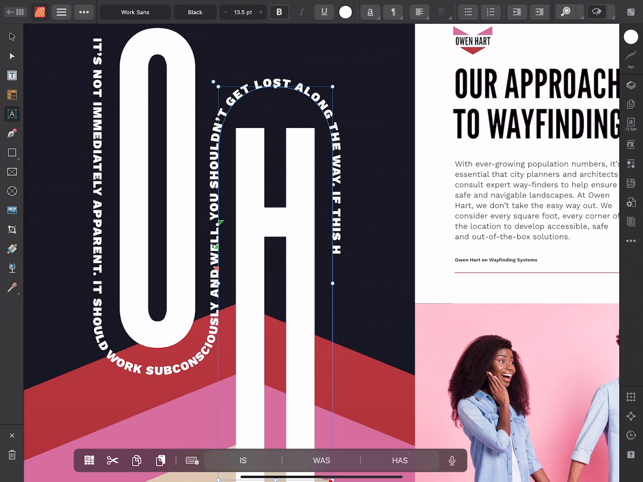Image resolution: width=643 pixels, height=482 pixels.
Task: Open the top three-dots edit menu
Action: click(84, 12)
